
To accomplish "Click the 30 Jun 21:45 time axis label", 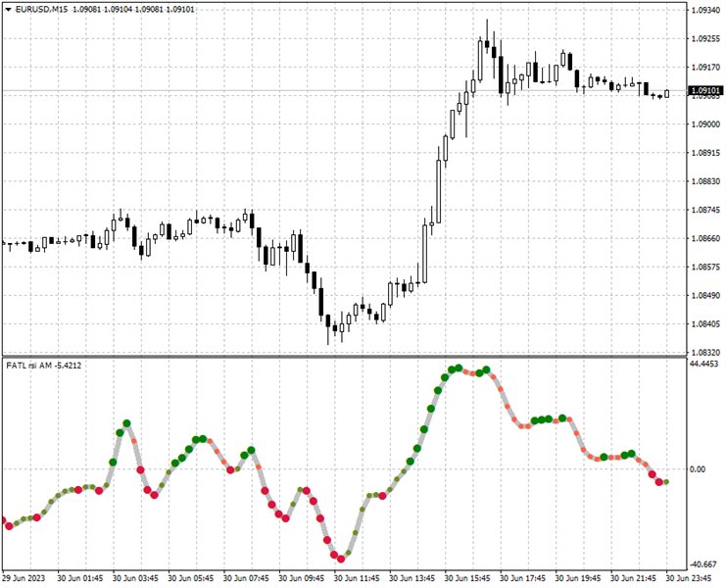I will click(x=633, y=578).
